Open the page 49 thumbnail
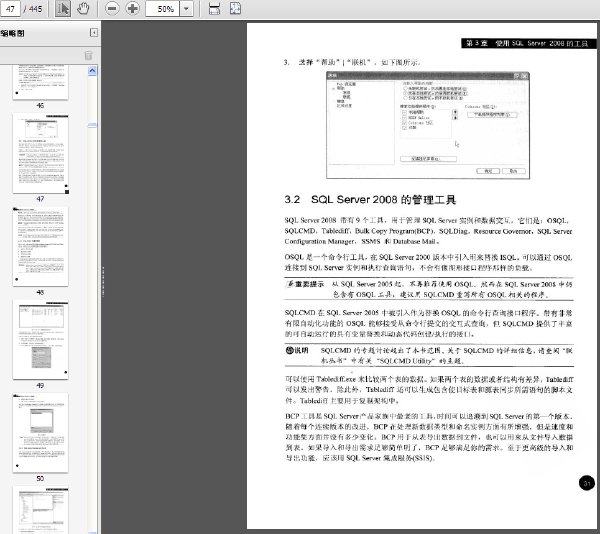 pos(41,340)
